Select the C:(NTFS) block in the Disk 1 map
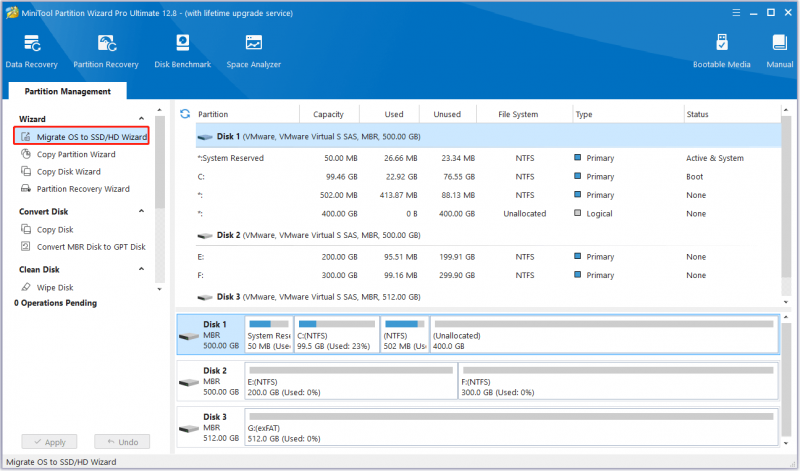 337,335
